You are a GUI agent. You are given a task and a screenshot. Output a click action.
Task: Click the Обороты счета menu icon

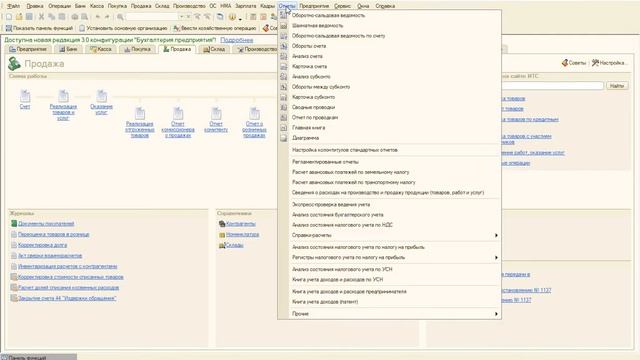[x=284, y=46]
